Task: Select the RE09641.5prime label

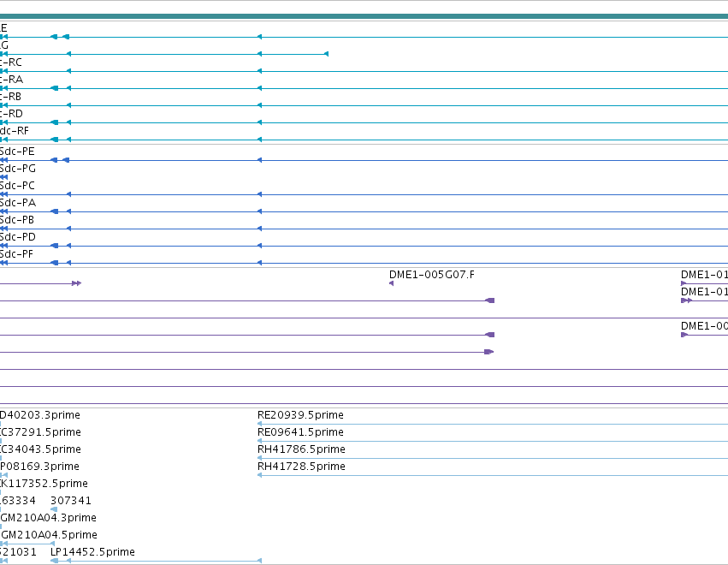Action: [300, 432]
